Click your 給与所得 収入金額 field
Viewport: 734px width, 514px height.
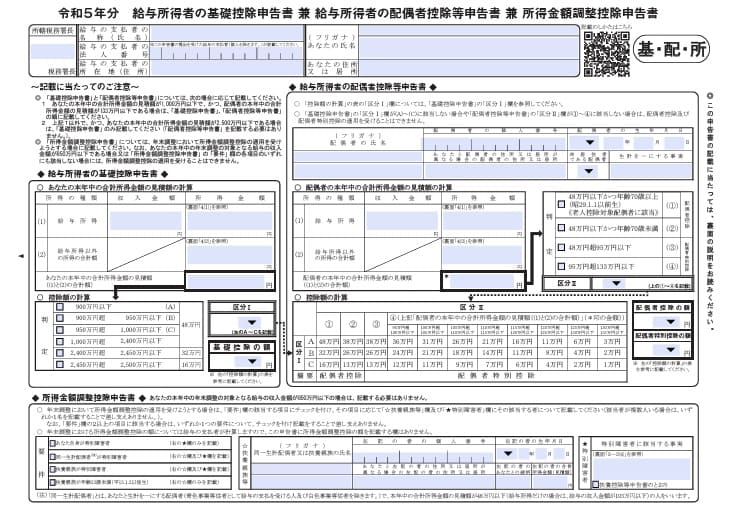pos(146,220)
